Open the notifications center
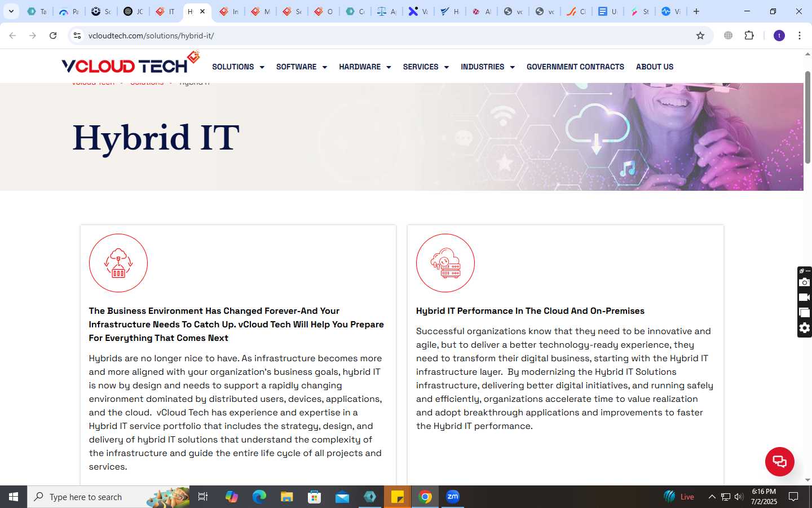812x508 pixels. [793, 497]
